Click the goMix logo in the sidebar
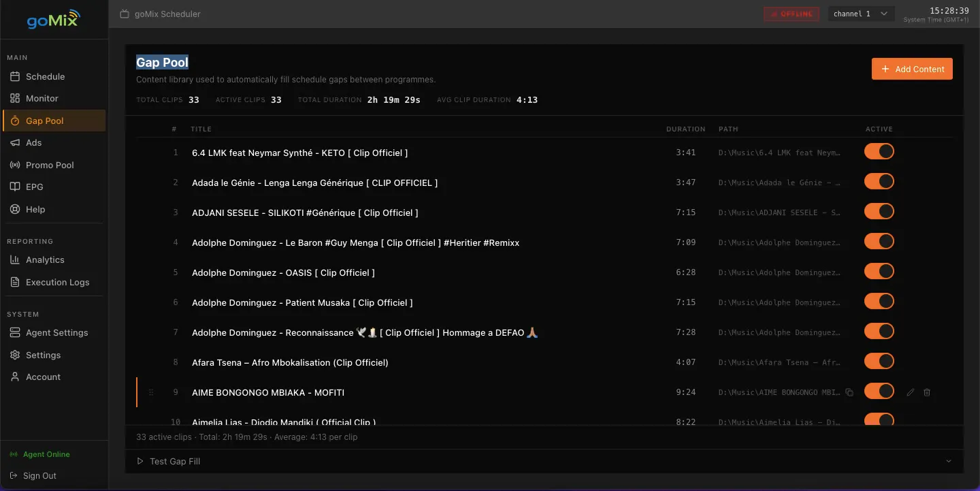Screen dimensions: 980x491 [x=54, y=19]
